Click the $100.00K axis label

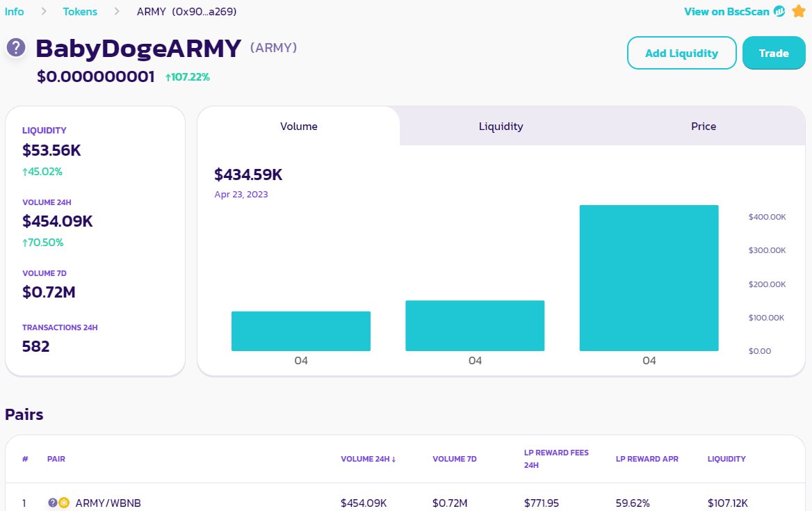pos(766,317)
